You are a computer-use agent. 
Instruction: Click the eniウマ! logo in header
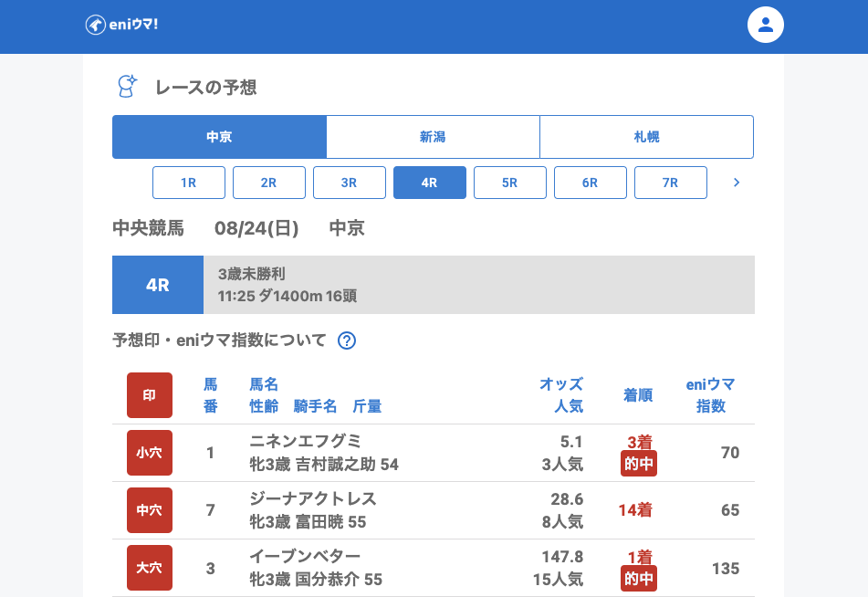pos(122,25)
